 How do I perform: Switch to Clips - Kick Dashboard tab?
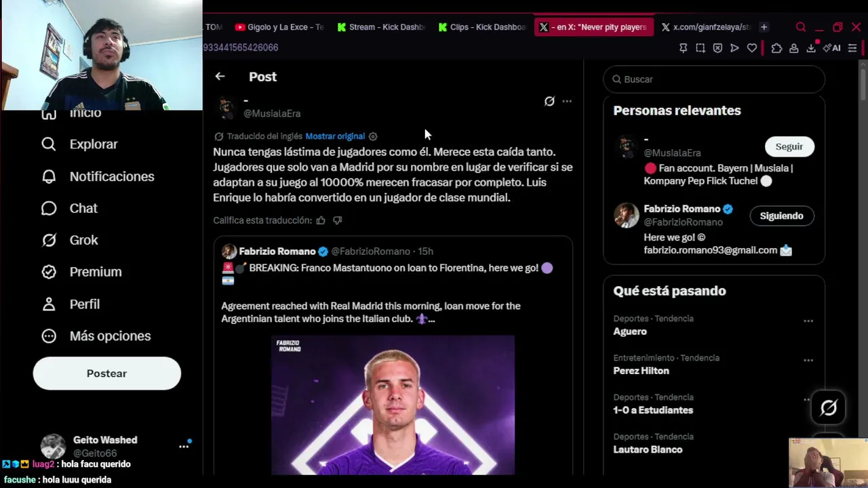pyautogui.click(x=481, y=27)
